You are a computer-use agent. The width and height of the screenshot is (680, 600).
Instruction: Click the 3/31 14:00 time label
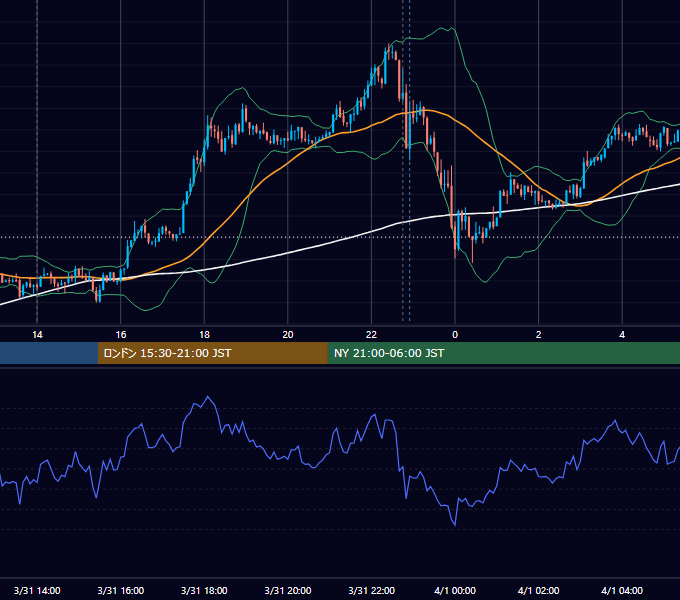tap(37, 590)
